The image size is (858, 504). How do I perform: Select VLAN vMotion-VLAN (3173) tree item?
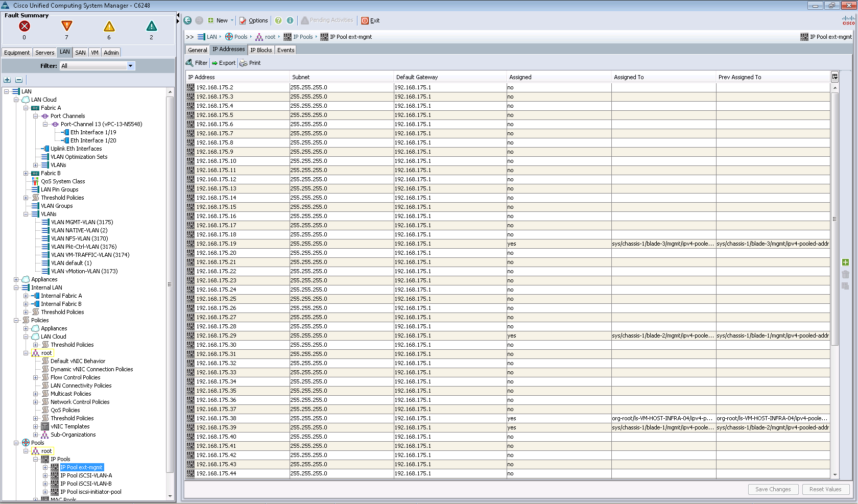point(84,271)
